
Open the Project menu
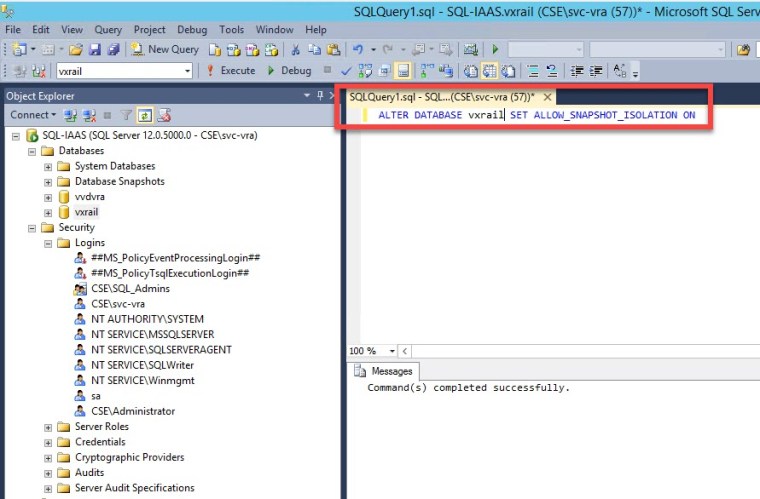(149, 30)
